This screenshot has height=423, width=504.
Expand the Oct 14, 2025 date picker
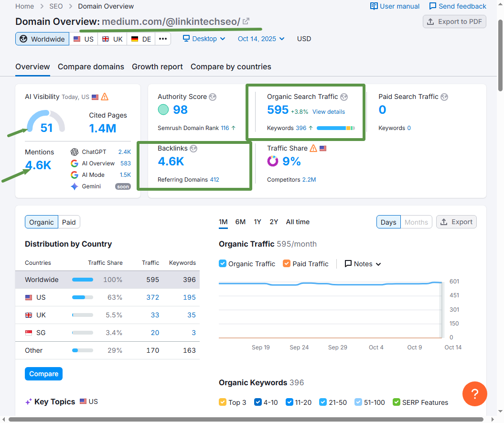pyautogui.click(x=261, y=39)
